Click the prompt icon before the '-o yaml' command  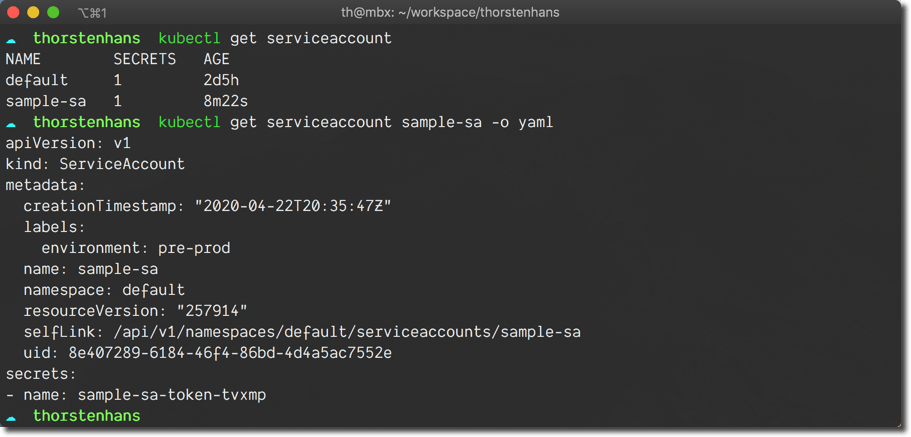pyautogui.click(x=11, y=122)
